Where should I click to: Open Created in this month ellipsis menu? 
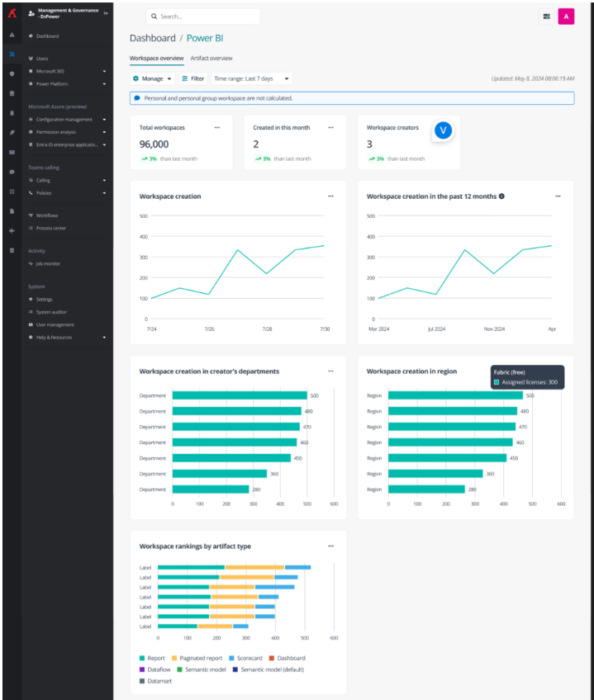tap(330, 128)
